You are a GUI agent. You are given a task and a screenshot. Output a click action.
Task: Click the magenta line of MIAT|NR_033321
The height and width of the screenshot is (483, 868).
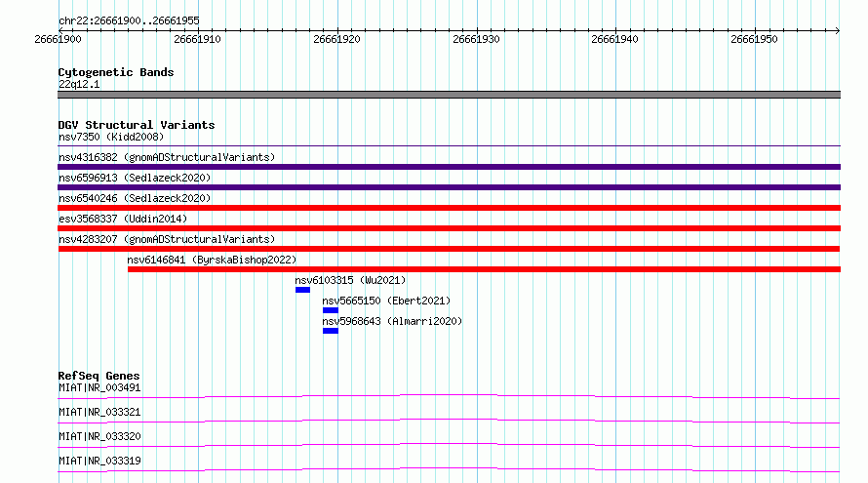click(x=449, y=421)
